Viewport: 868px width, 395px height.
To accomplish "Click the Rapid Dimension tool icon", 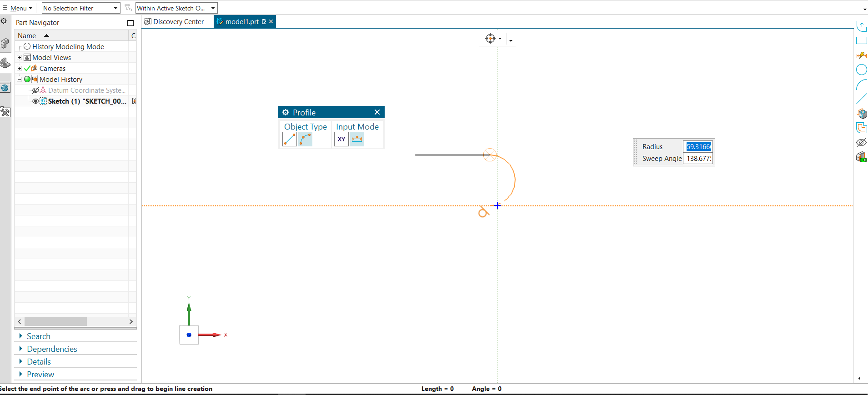I will pyautogui.click(x=861, y=55).
